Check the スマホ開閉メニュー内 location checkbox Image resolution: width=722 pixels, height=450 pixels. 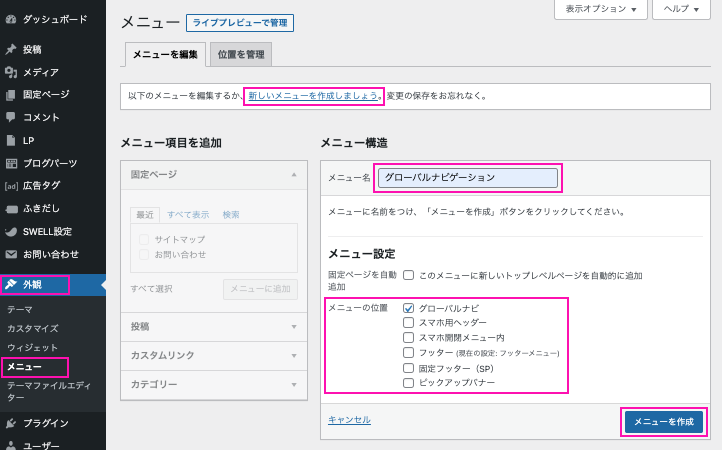408,338
